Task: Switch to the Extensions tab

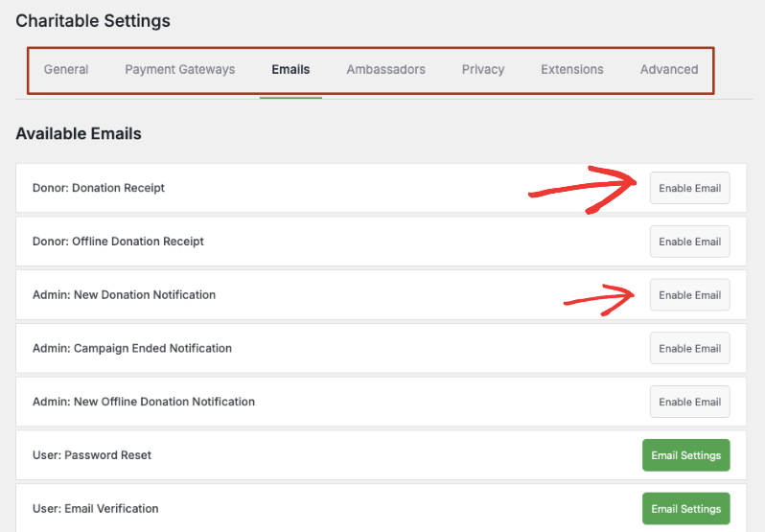Action: [572, 70]
